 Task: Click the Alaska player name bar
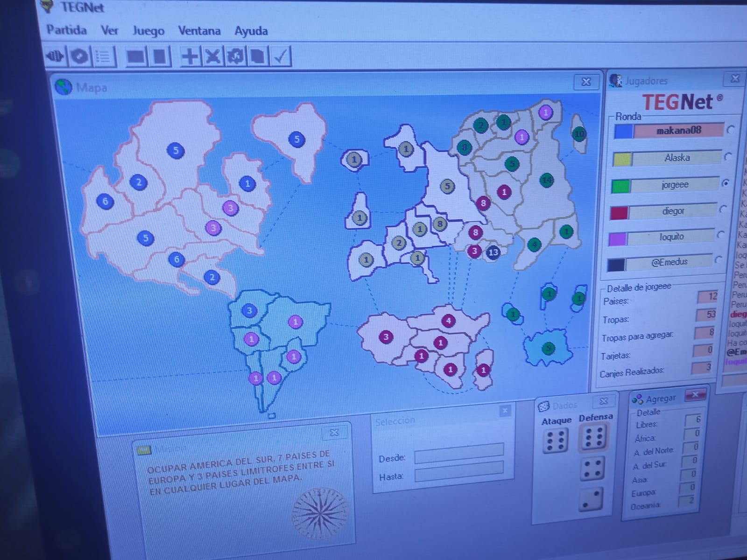tap(677, 158)
